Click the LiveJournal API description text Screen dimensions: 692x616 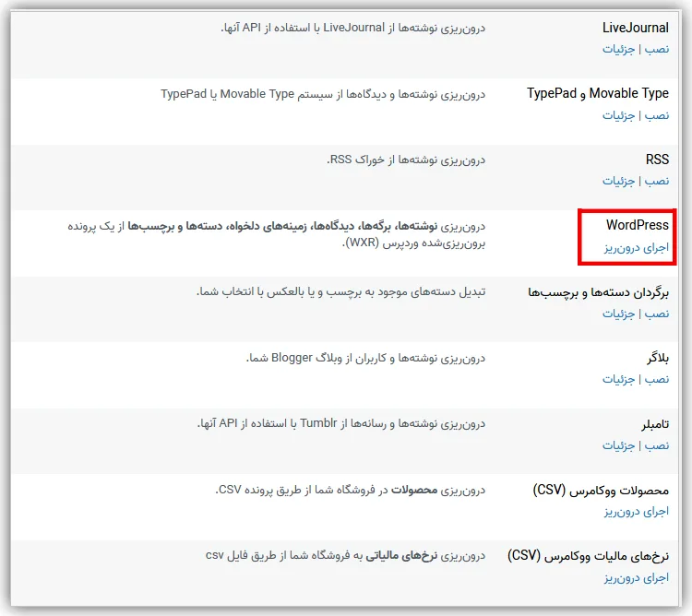(x=353, y=28)
